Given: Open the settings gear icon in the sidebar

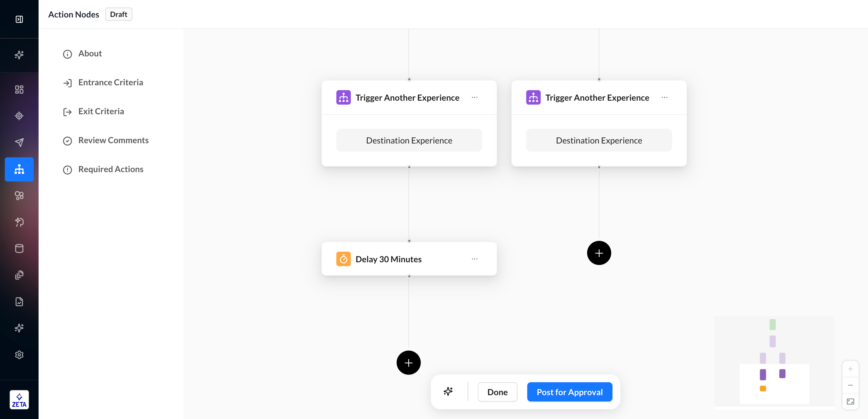Looking at the screenshot, I should coord(19,354).
